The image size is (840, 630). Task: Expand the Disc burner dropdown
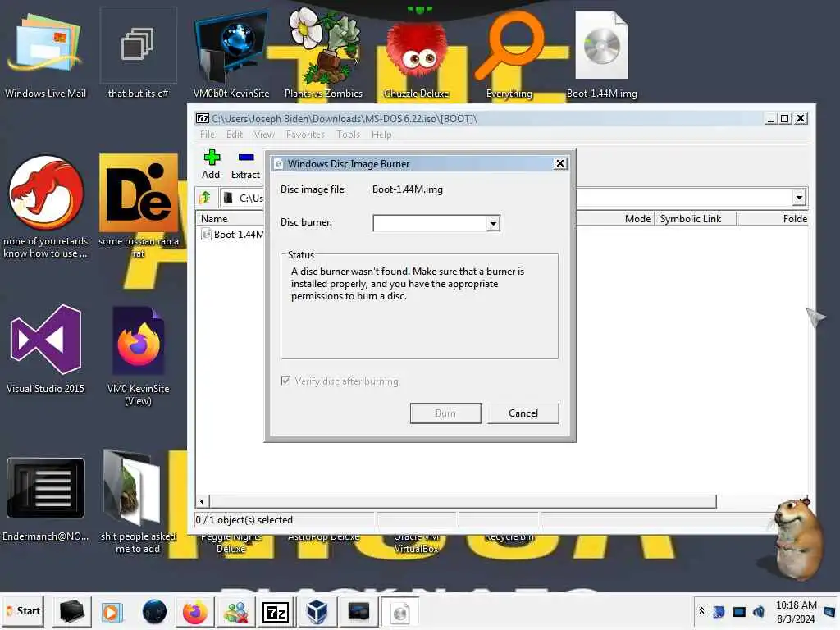pyautogui.click(x=493, y=223)
